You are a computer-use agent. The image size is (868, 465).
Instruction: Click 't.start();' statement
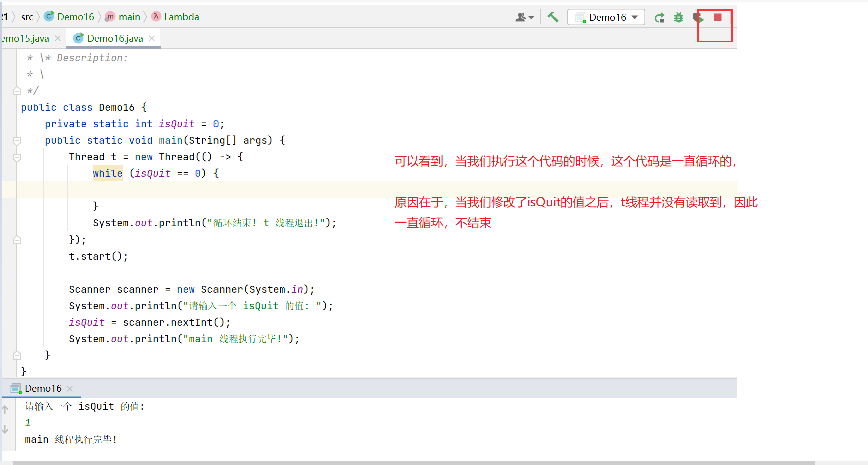[x=98, y=256]
